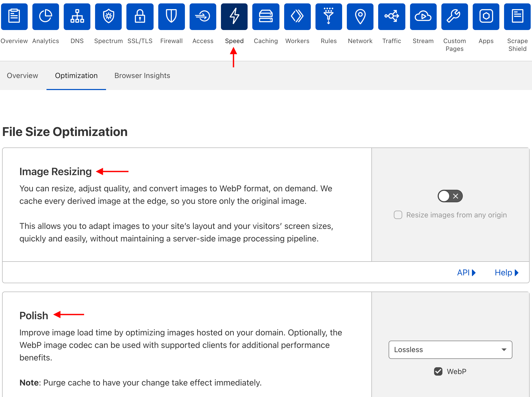
Task: Expand the API link for Image Resizing
Action: click(x=466, y=272)
